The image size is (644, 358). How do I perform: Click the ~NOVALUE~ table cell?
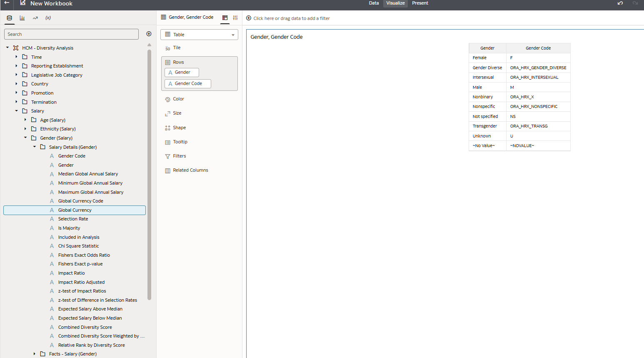[x=538, y=145]
